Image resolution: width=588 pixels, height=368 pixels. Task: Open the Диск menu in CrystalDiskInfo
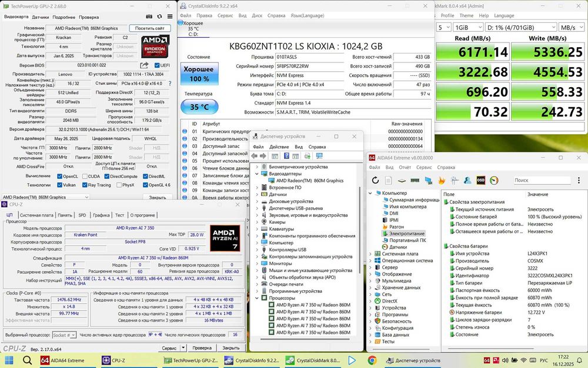tap(257, 15)
